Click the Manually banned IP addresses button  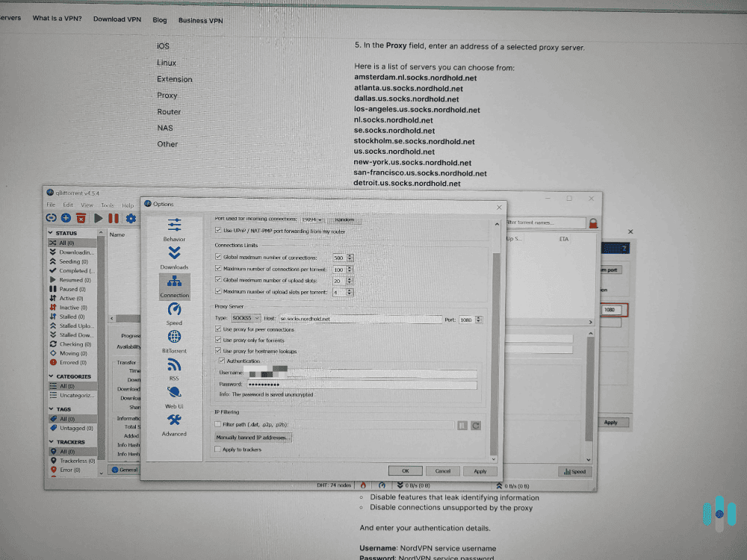pyautogui.click(x=254, y=438)
